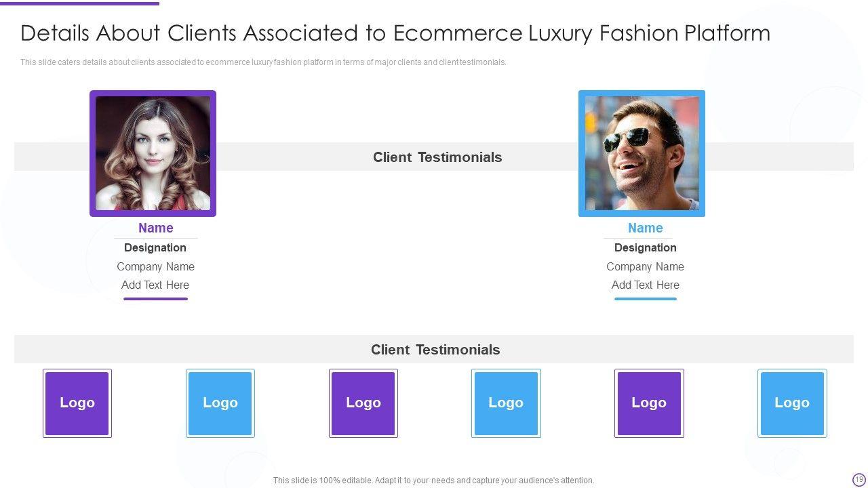The width and height of the screenshot is (868, 488).
Task: Select Designation under the man's photo
Action: (x=645, y=248)
